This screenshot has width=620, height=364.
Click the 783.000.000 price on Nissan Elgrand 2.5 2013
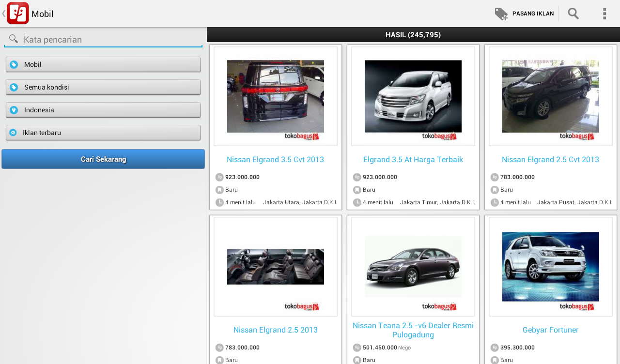tap(242, 348)
